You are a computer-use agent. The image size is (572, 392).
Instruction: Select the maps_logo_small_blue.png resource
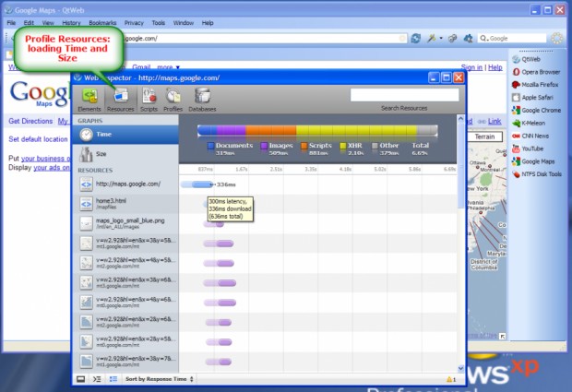[125, 223]
